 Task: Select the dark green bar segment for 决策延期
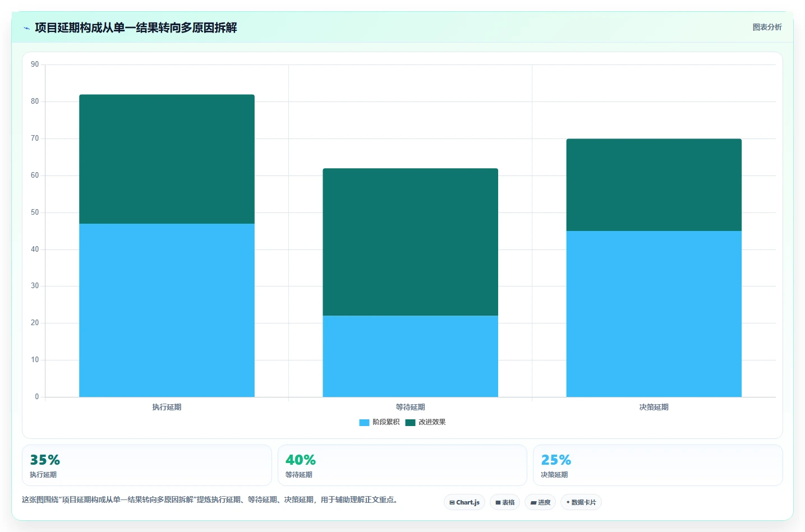[x=654, y=184]
